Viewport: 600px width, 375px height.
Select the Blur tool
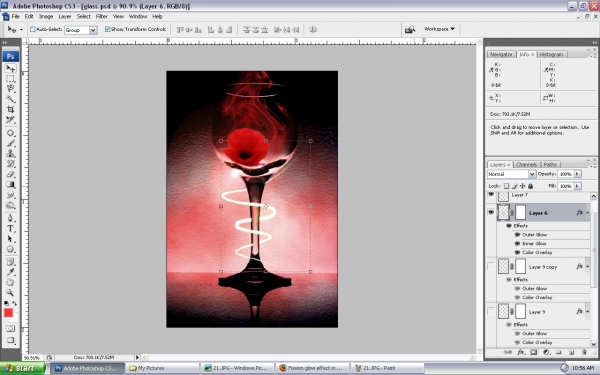[x=10, y=195]
